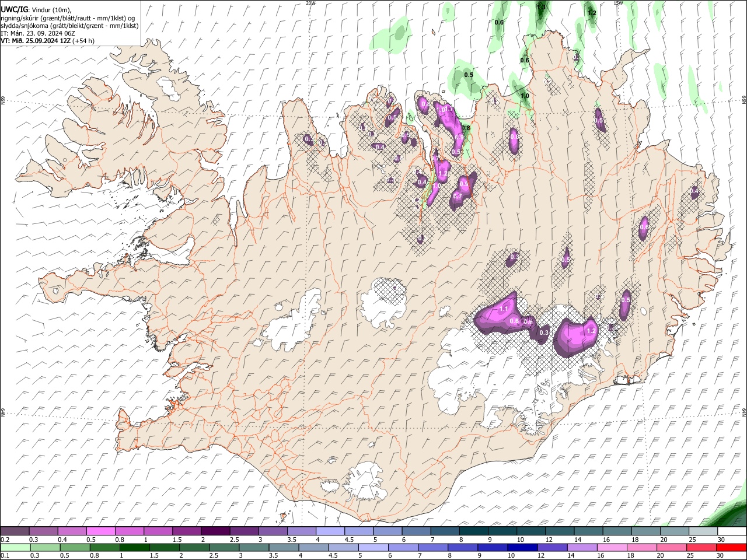Image resolution: width=747 pixels, height=560 pixels.
Task: Select the bottom legend green swatch between 0.5 and 0.8
Action: click(75, 548)
